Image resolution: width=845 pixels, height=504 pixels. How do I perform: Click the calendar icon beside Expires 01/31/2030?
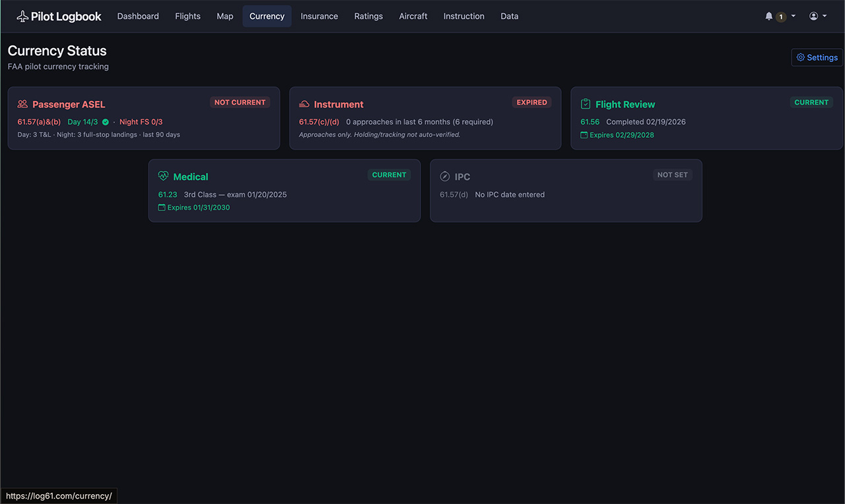click(x=162, y=208)
